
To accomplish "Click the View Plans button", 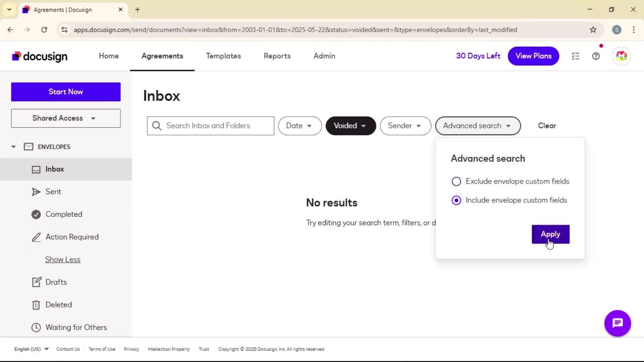I will tap(533, 56).
